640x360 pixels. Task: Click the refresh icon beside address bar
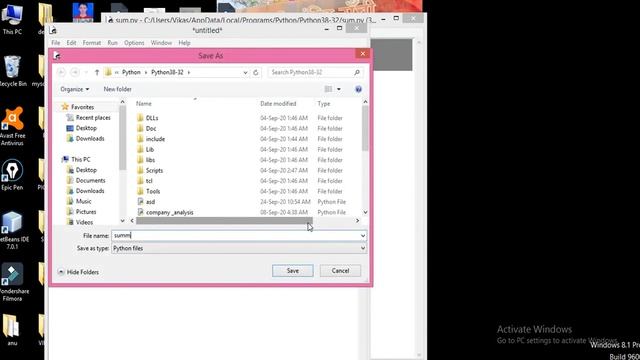click(x=256, y=72)
